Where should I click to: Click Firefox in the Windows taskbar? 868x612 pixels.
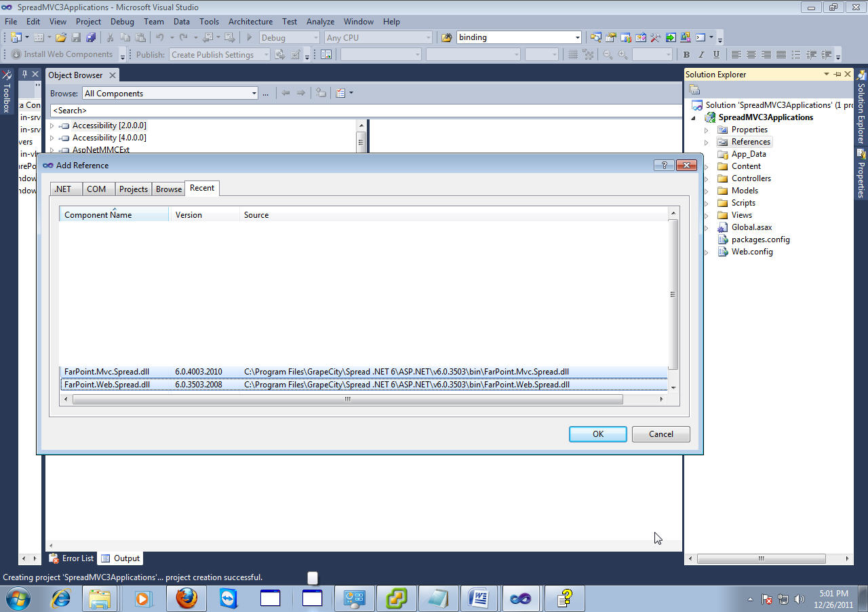pos(186,598)
